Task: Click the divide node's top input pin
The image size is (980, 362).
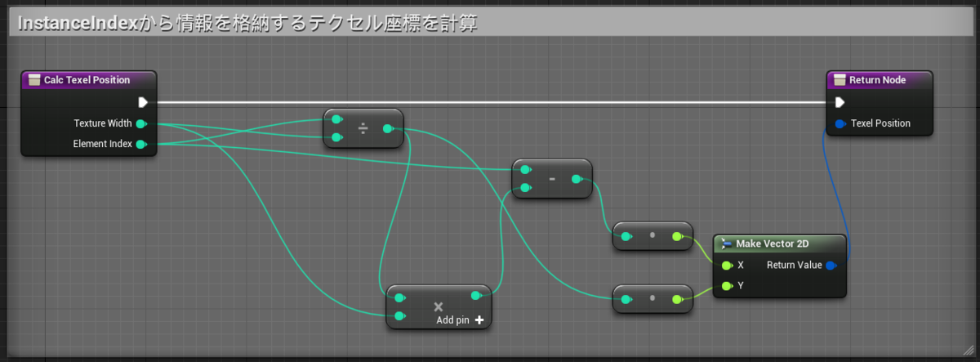Action: [x=336, y=119]
